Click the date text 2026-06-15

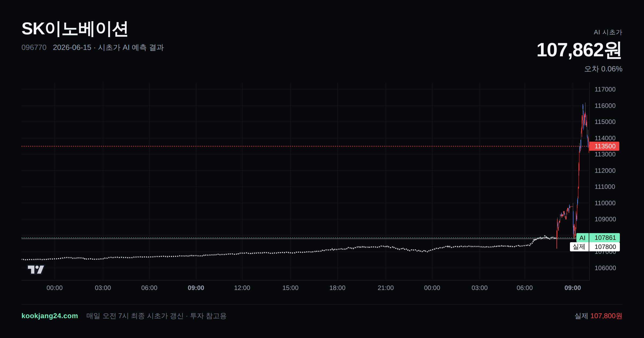tap(72, 47)
